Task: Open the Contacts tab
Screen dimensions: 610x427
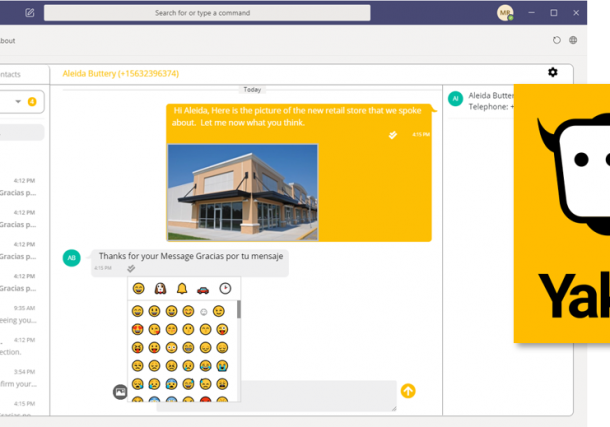Action: [10, 74]
